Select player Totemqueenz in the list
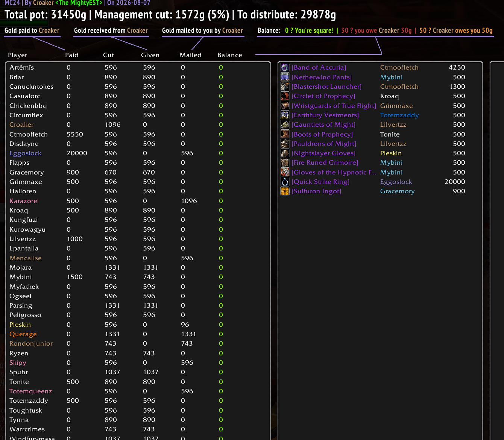The image size is (504, 440). click(31, 391)
